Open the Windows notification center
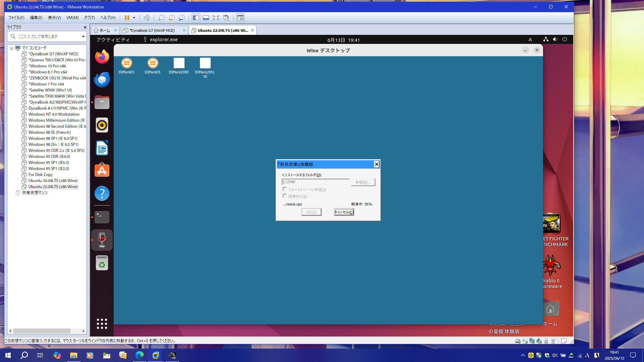 [x=633, y=355]
